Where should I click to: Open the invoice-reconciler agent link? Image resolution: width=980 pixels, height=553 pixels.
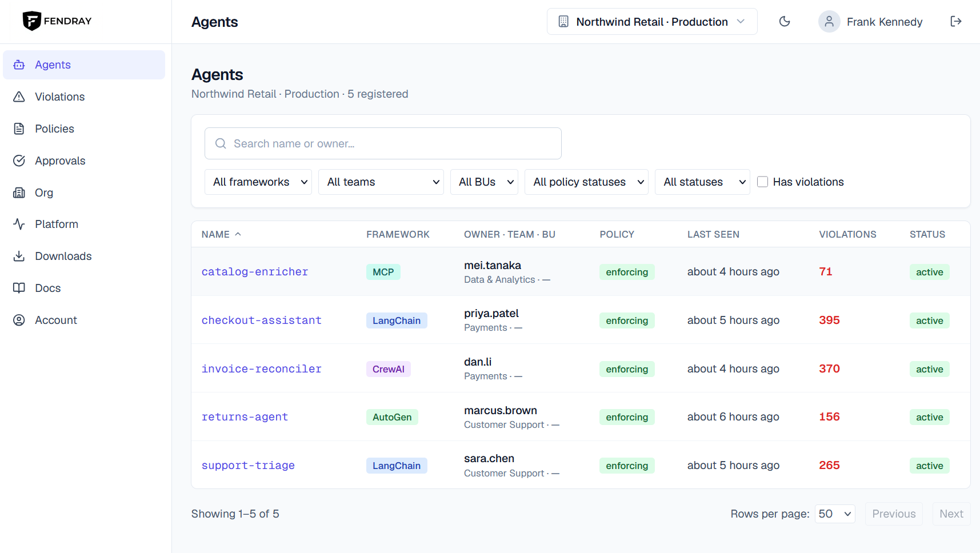click(262, 369)
